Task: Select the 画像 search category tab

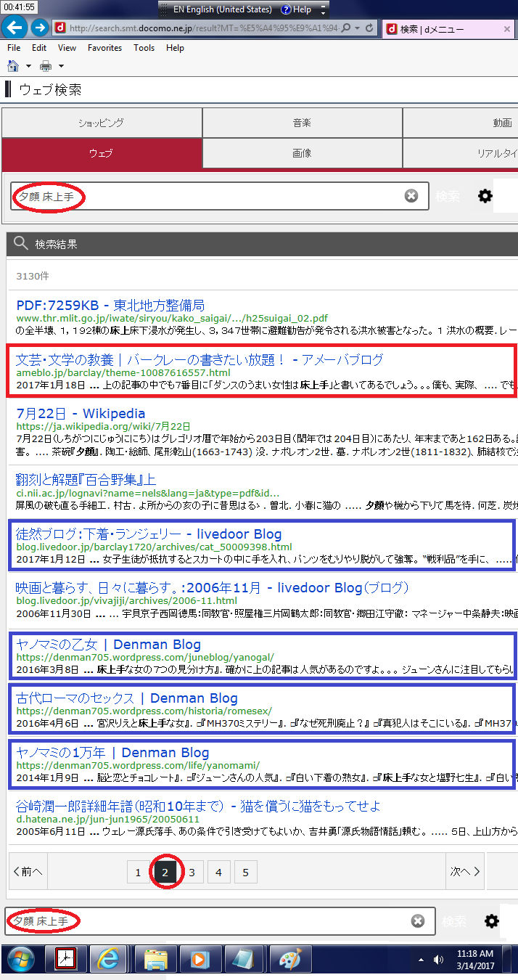Action: point(303,153)
